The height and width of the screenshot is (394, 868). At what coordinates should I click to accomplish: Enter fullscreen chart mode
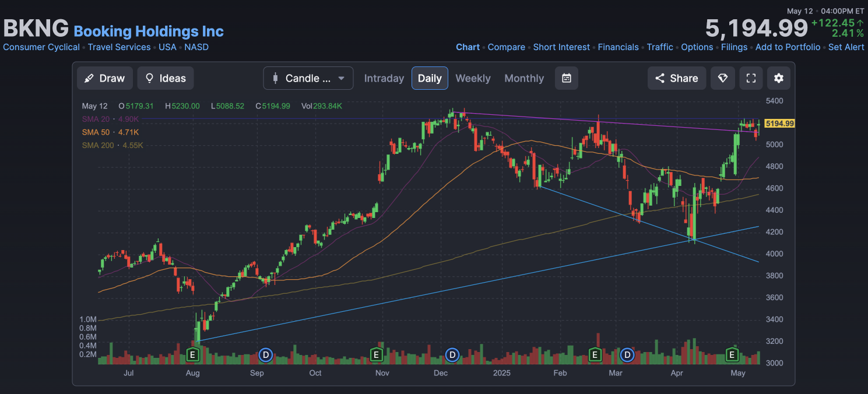[751, 78]
